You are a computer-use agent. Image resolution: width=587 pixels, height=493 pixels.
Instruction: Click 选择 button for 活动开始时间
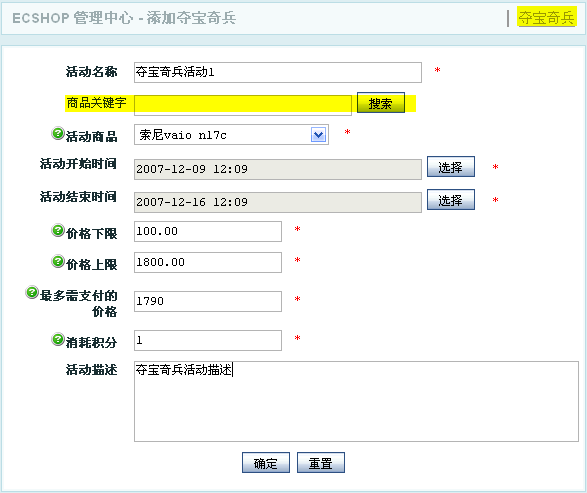coord(451,167)
